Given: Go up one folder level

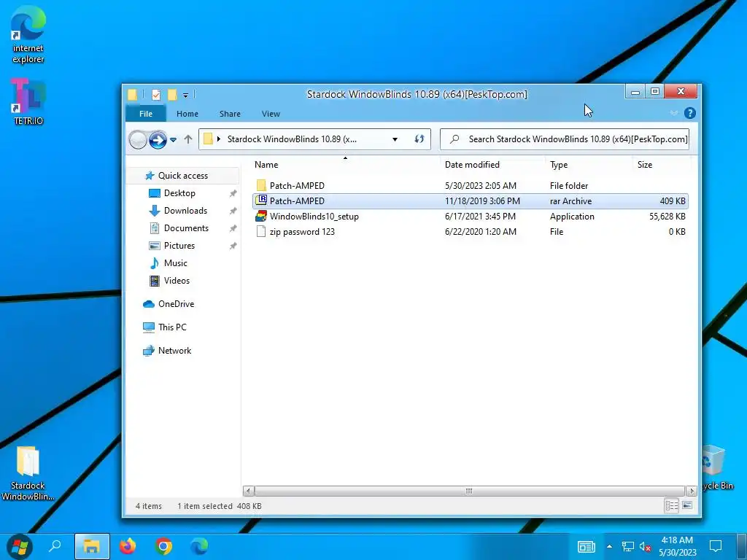Looking at the screenshot, I should click(x=188, y=139).
